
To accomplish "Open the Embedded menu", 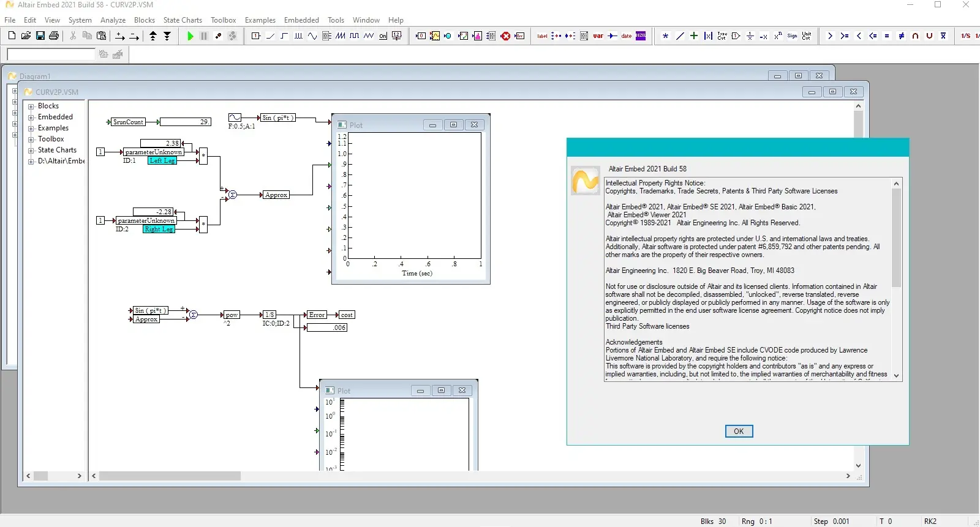I will tap(301, 20).
